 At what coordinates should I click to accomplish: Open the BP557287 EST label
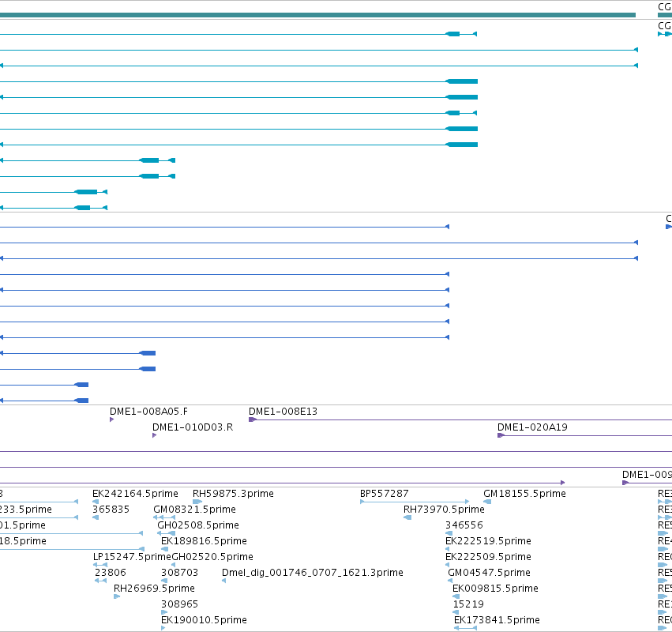(x=384, y=494)
